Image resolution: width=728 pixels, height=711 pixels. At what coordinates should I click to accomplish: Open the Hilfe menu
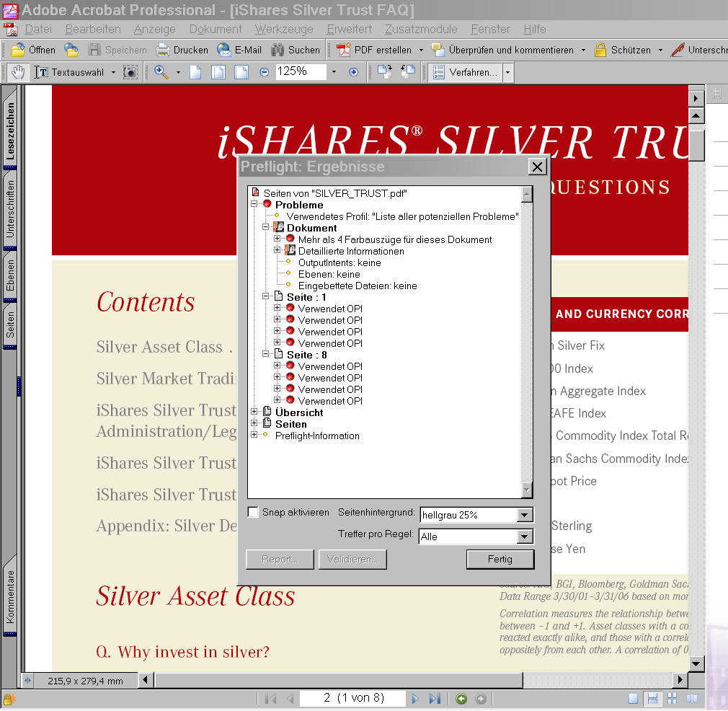[534, 30]
